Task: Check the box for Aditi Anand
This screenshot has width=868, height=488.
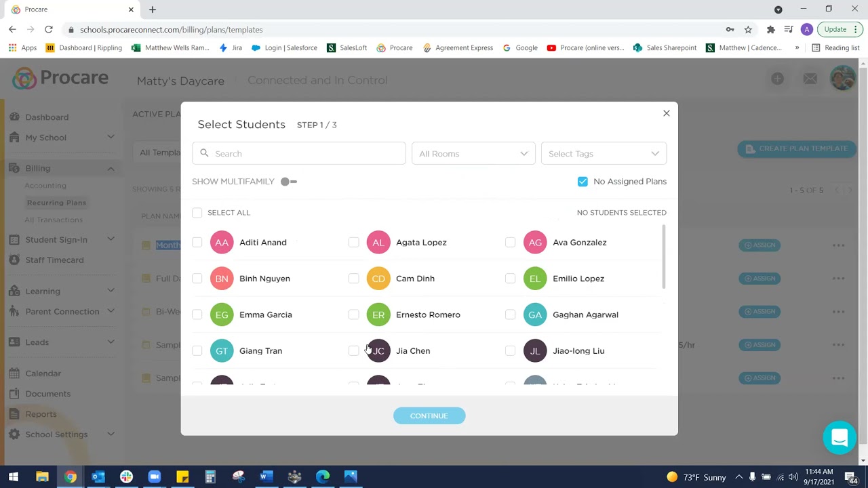Action: (x=197, y=242)
